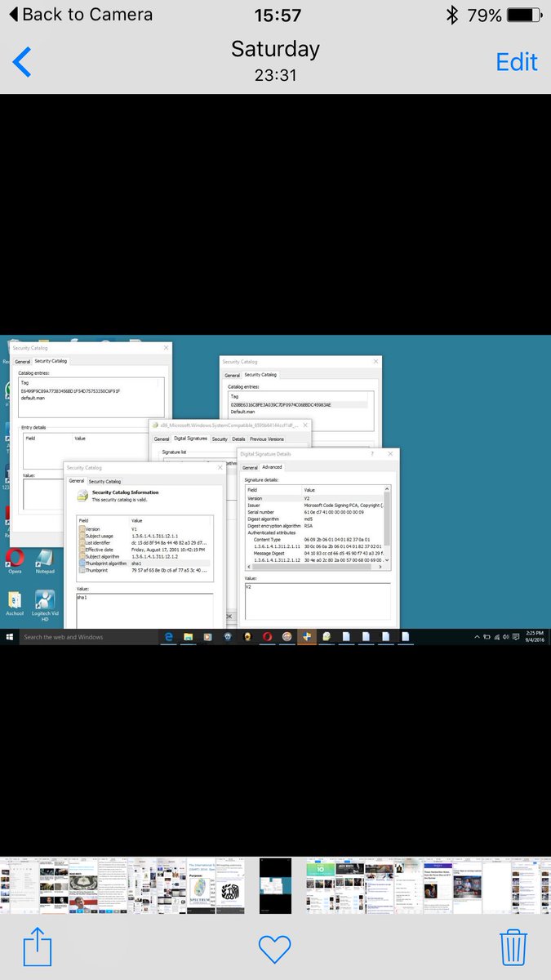Open the share sheet icon
This screenshot has width=551, height=980.
coord(37,947)
